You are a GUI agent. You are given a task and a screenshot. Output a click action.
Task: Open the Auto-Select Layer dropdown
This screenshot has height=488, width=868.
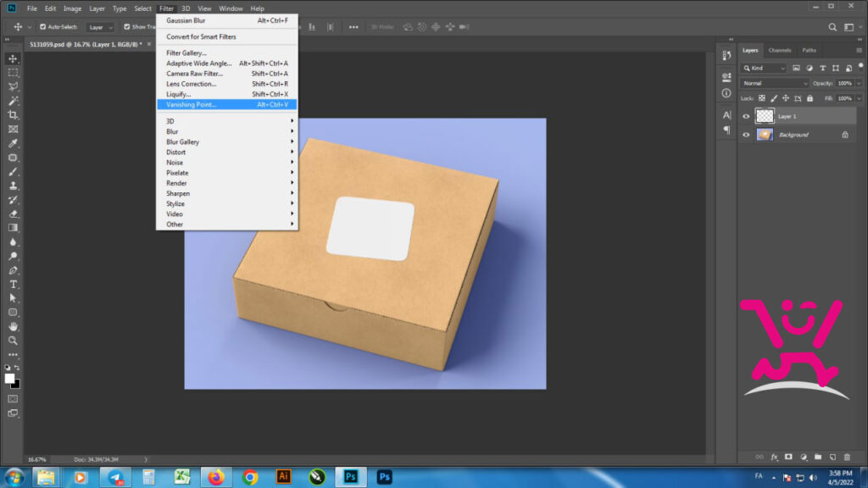coord(101,27)
